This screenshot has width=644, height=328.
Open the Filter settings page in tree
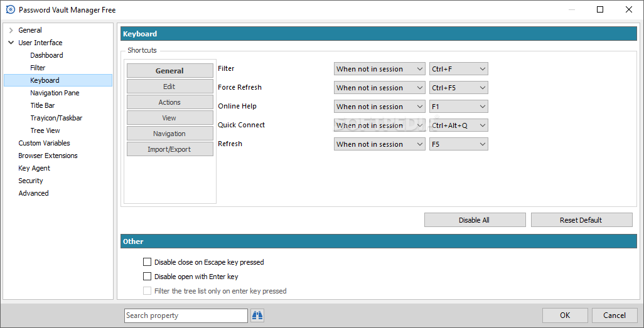coord(38,68)
